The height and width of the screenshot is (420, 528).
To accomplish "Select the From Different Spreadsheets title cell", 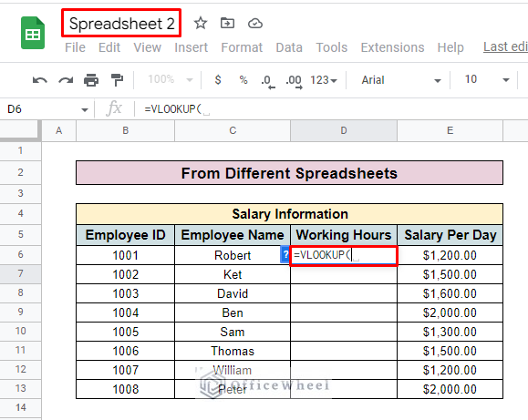I will tap(289, 173).
